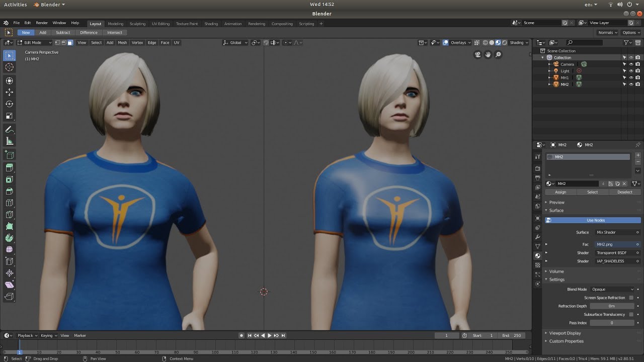The image size is (644, 362).
Task: Toggle MH2 eye visibility in outliner
Action: [631, 84]
